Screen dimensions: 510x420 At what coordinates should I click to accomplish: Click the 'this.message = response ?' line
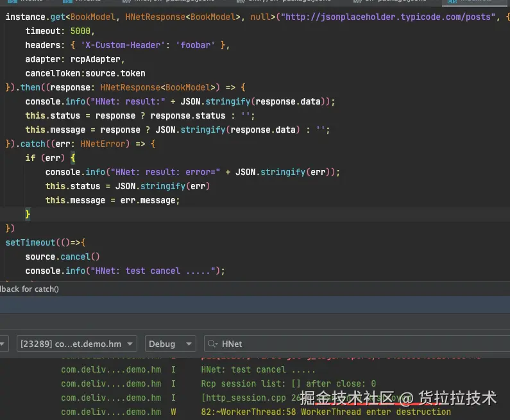(x=178, y=130)
